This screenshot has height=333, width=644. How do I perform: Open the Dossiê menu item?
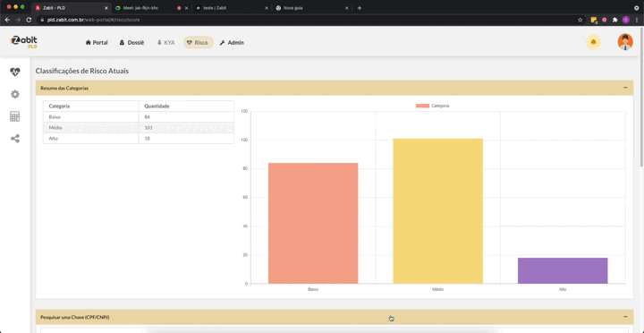pyautogui.click(x=131, y=42)
